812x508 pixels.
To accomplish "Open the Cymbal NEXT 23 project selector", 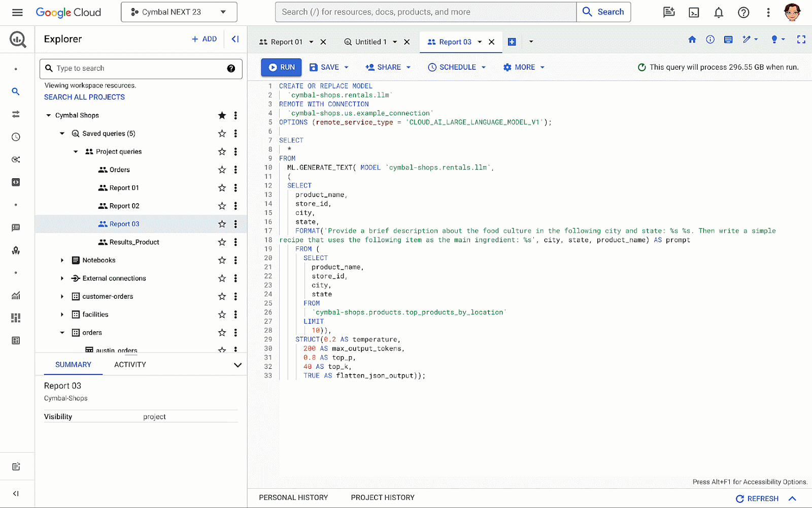I will click(x=179, y=12).
